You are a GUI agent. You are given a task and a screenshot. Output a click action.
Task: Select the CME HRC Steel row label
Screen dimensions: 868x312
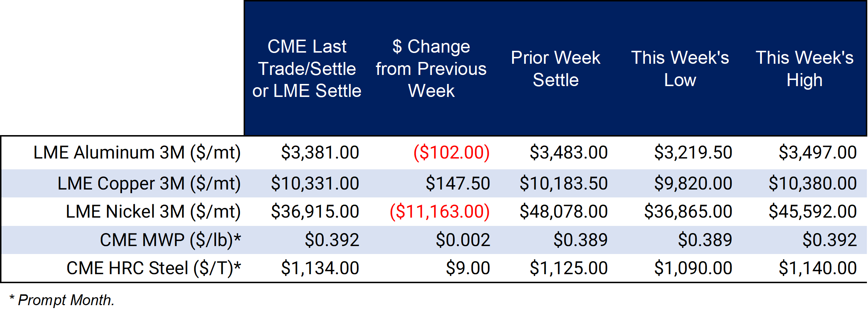click(154, 268)
